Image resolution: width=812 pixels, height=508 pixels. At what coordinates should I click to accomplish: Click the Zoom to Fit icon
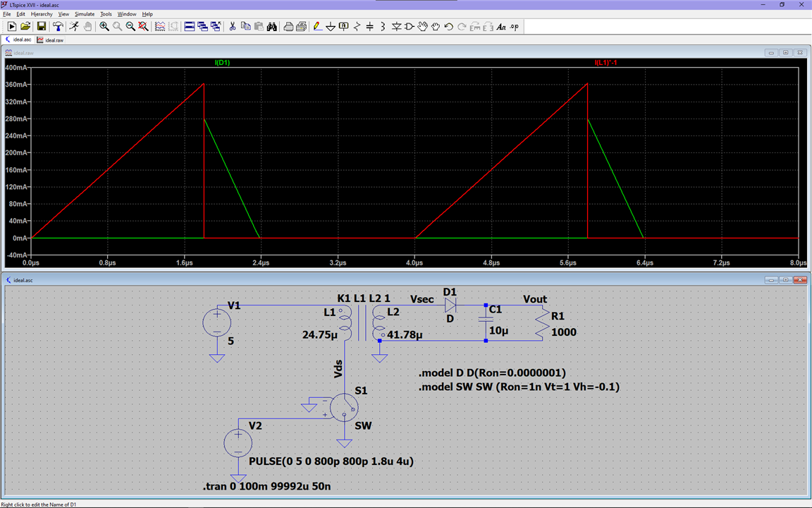pyautogui.click(x=143, y=27)
